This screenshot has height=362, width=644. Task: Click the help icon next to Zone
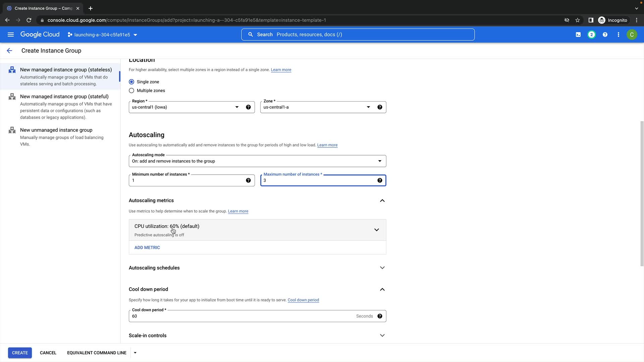pyautogui.click(x=380, y=107)
